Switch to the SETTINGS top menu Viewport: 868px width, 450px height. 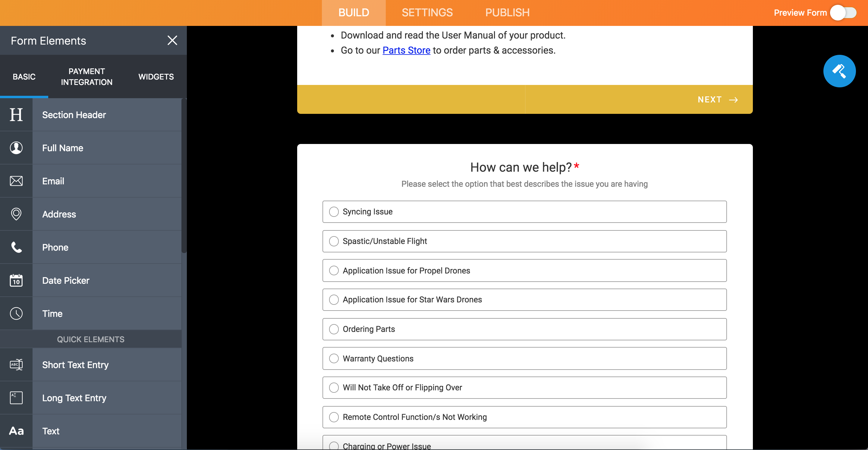[x=426, y=12]
